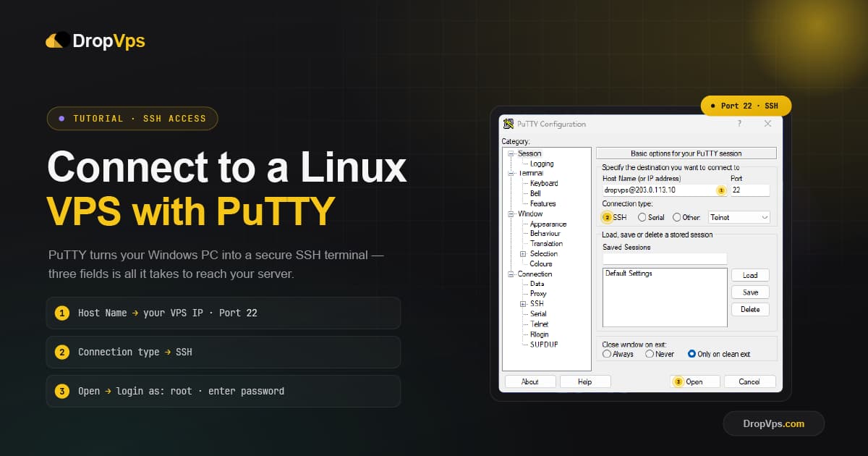Click step 2 Connection type instruction row

tap(223, 352)
